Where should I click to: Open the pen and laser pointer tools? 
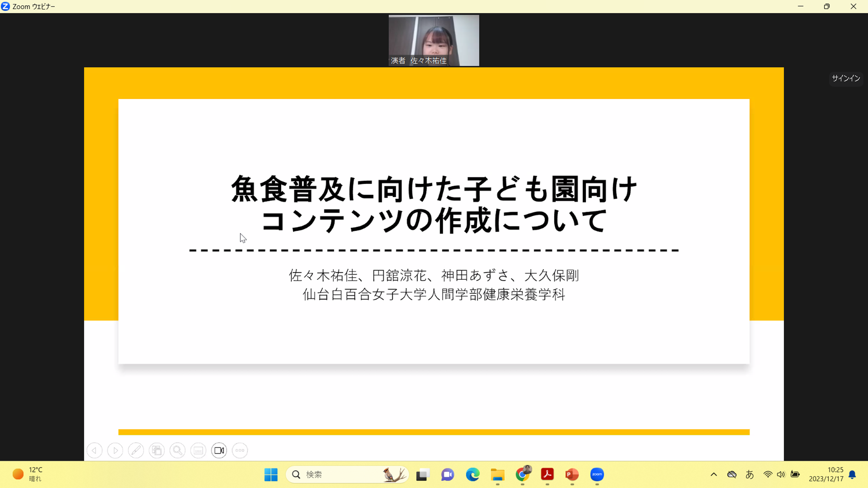click(136, 450)
